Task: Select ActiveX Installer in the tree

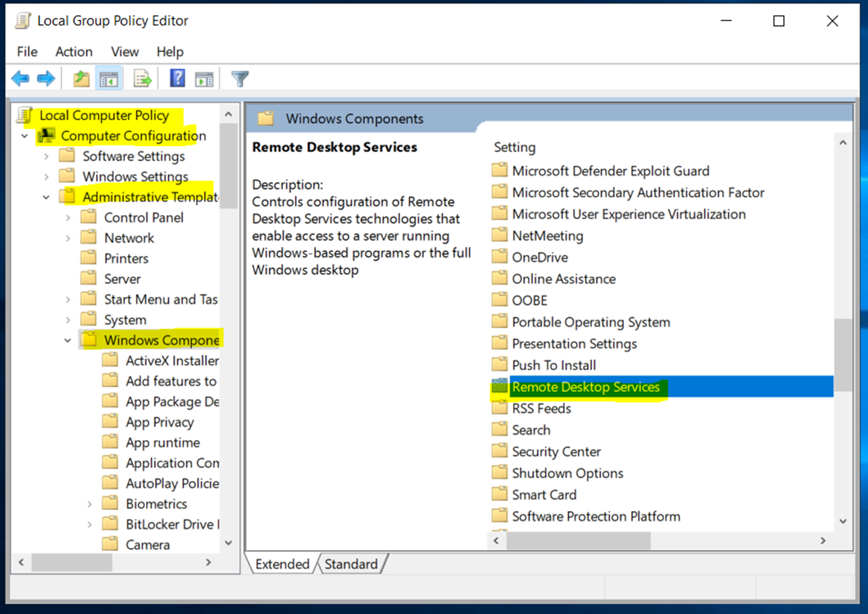Action: pyautogui.click(x=172, y=360)
